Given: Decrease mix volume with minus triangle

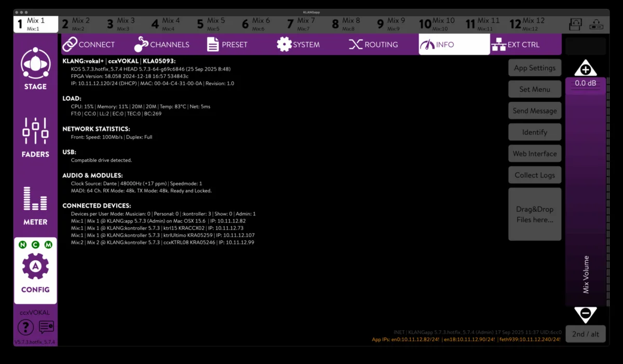Looking at the screenshot, I should click(585, 314).
